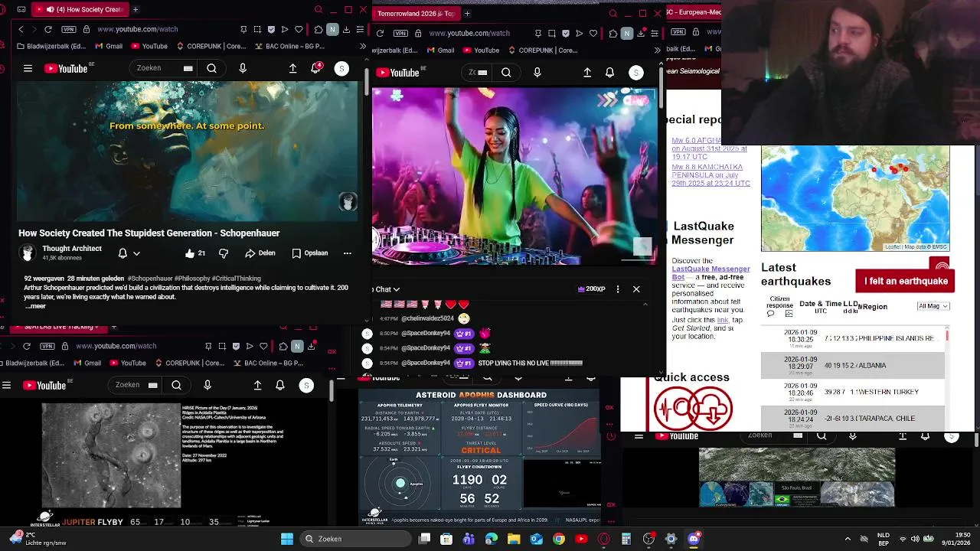
Task: Click the I felt an earthquake button
Action: [x=906, y=281]
